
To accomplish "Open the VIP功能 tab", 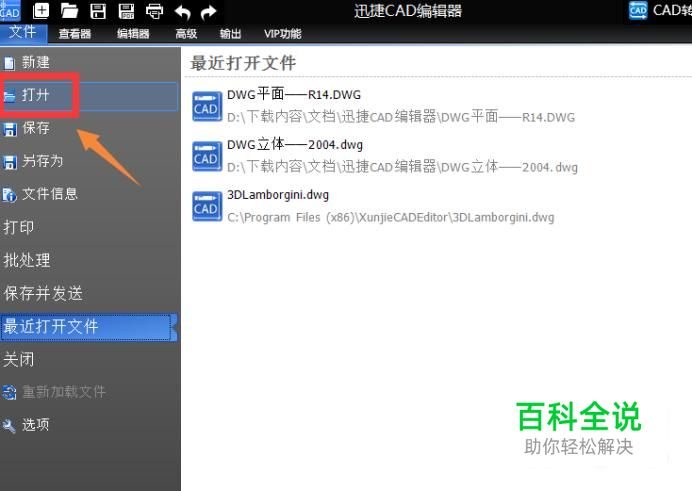I will pyautogui.click(x=282, y=34).
